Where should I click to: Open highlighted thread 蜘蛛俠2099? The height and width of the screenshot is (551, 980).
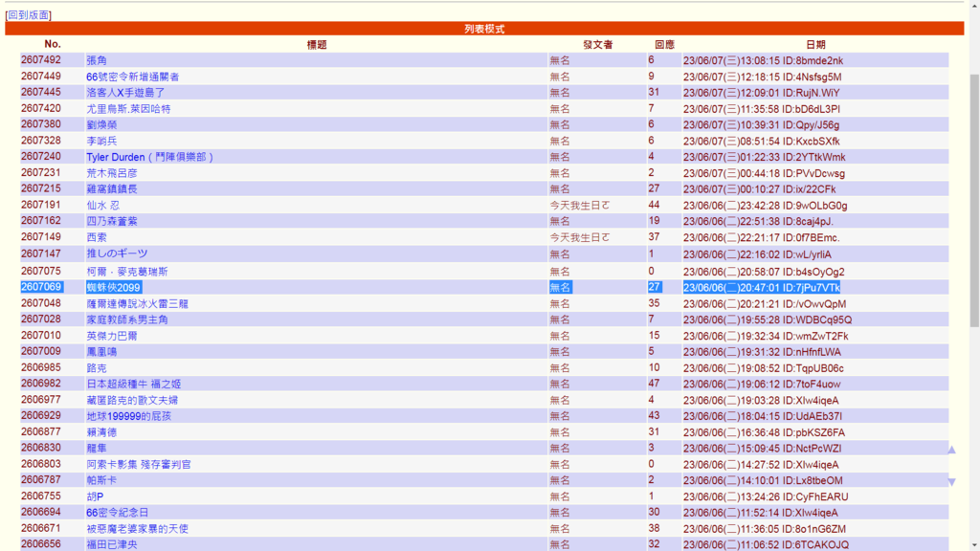coord(113,287)
